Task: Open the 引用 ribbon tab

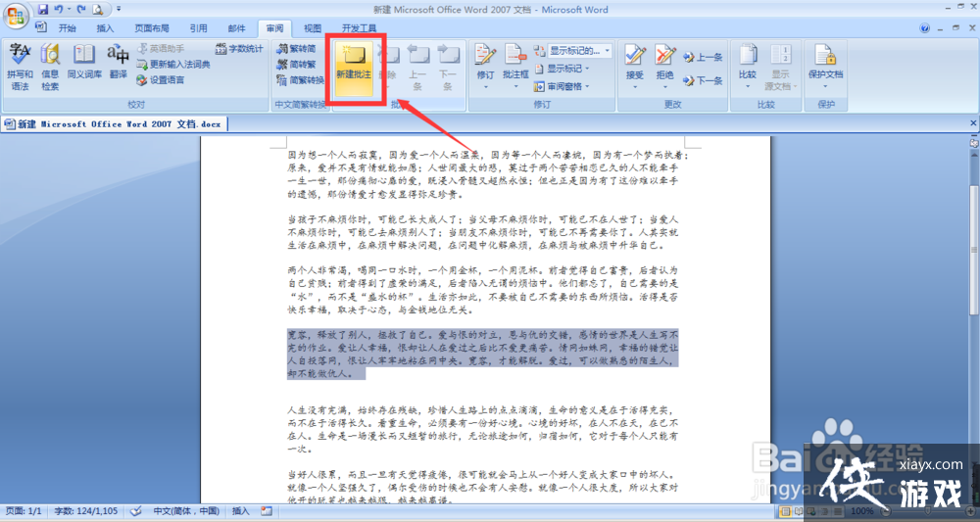Action: tap(198, 28)
